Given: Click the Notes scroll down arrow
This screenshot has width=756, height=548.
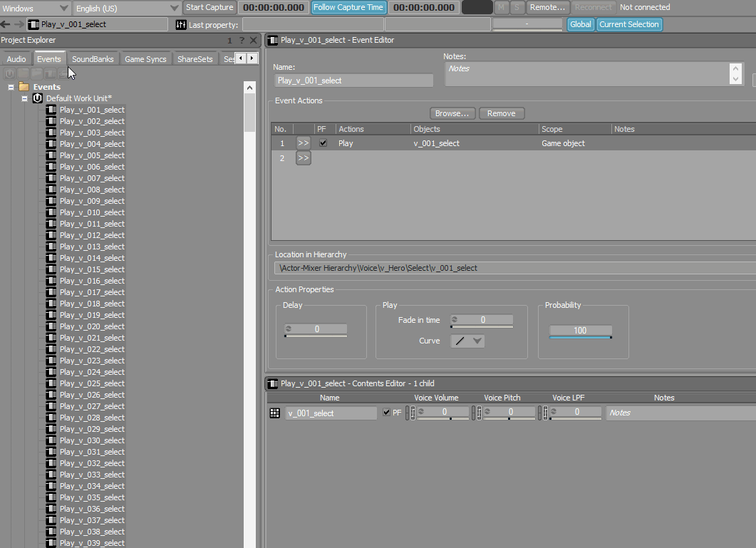Looking at the screenshot, I should [736, 79].
